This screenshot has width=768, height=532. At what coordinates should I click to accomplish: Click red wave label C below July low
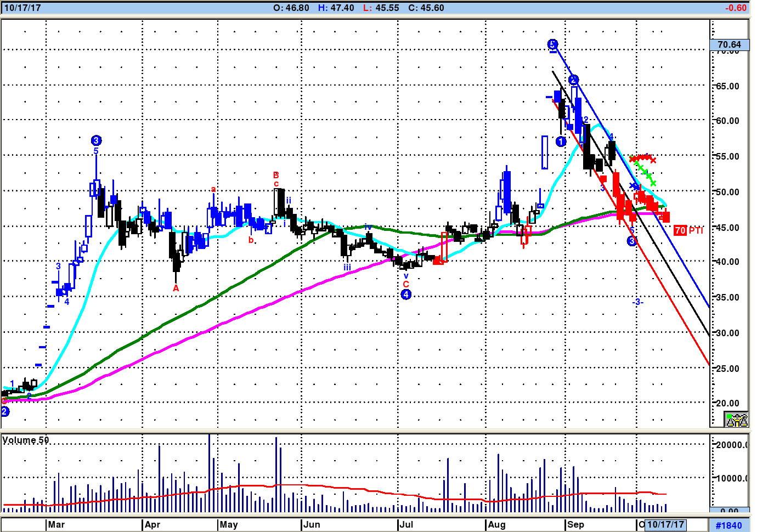(x=406, y=284)
